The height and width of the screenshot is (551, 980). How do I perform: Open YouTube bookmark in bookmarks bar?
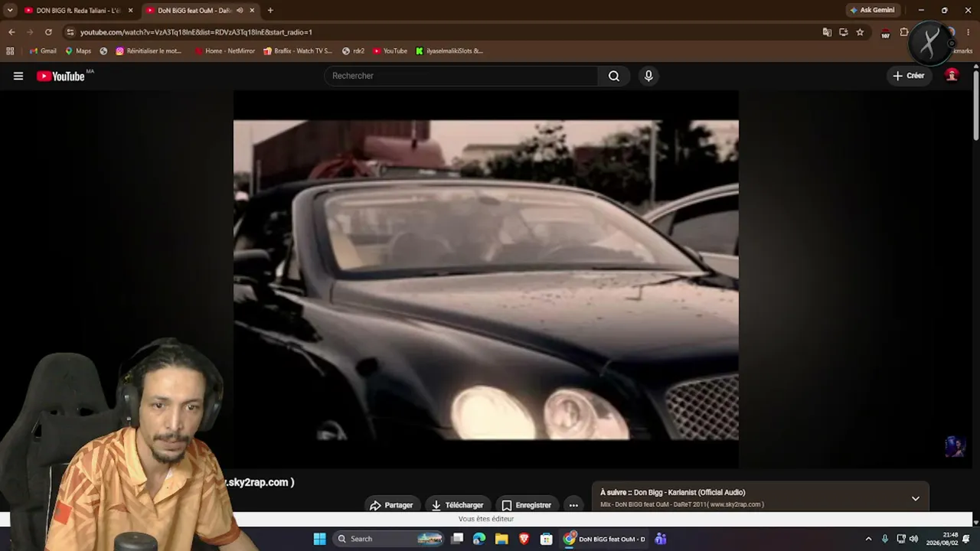(x=390, y=51)
